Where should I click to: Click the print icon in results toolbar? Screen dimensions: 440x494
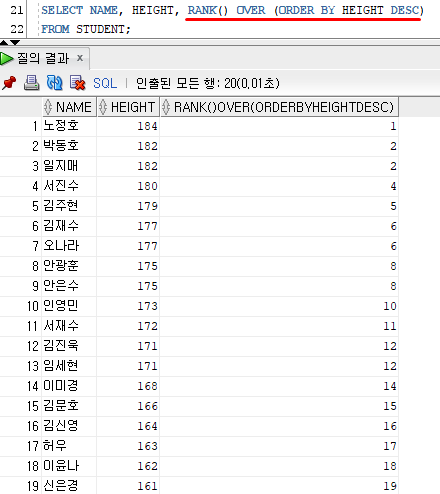[32, 83]
